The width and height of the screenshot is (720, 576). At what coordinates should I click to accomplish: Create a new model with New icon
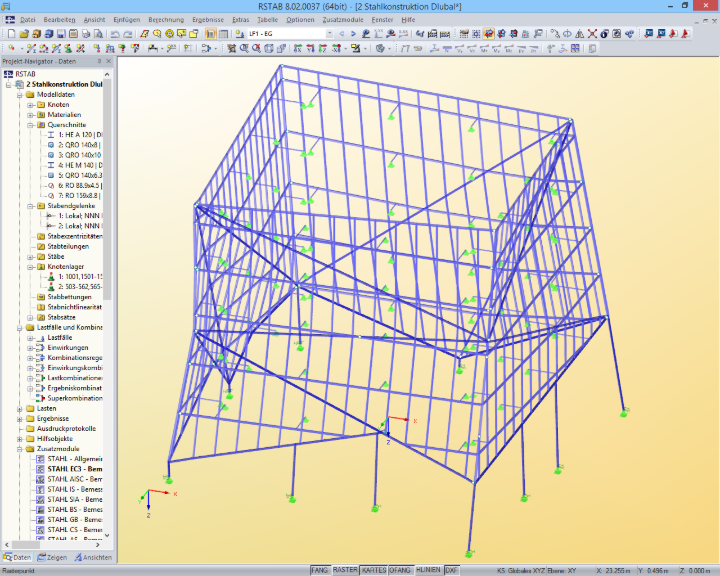click(x=11, y=34)
